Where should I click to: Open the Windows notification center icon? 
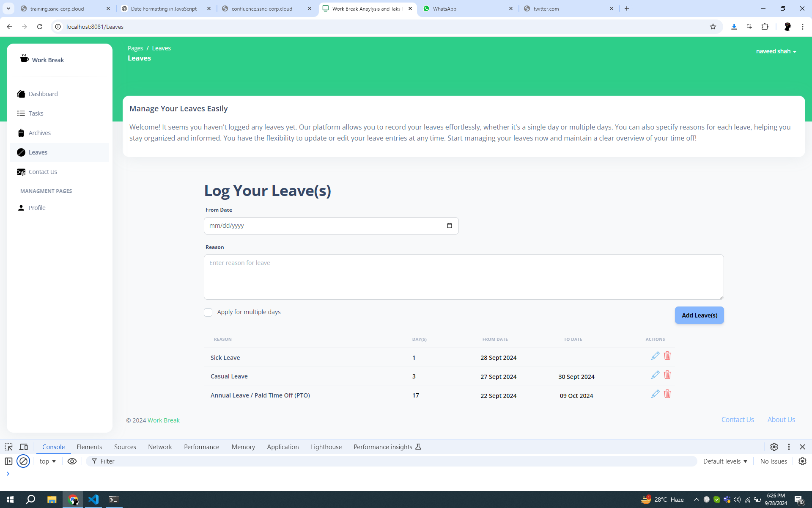[798, 500]
